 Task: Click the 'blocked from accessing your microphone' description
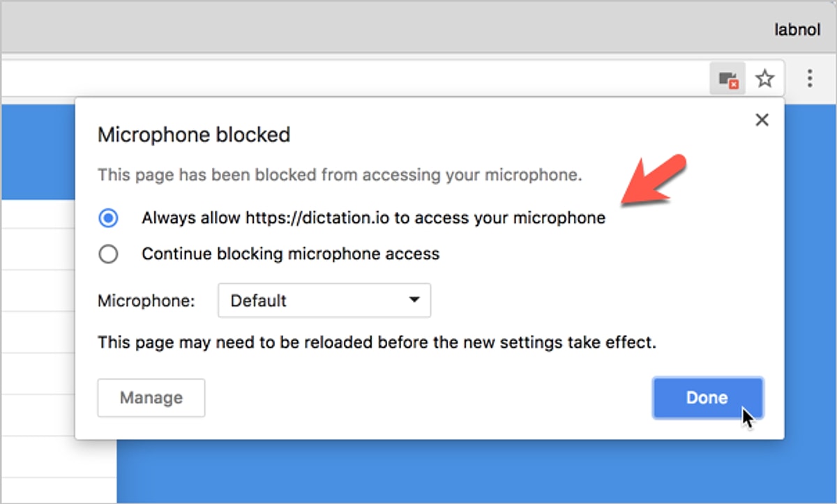pos(339,175)
